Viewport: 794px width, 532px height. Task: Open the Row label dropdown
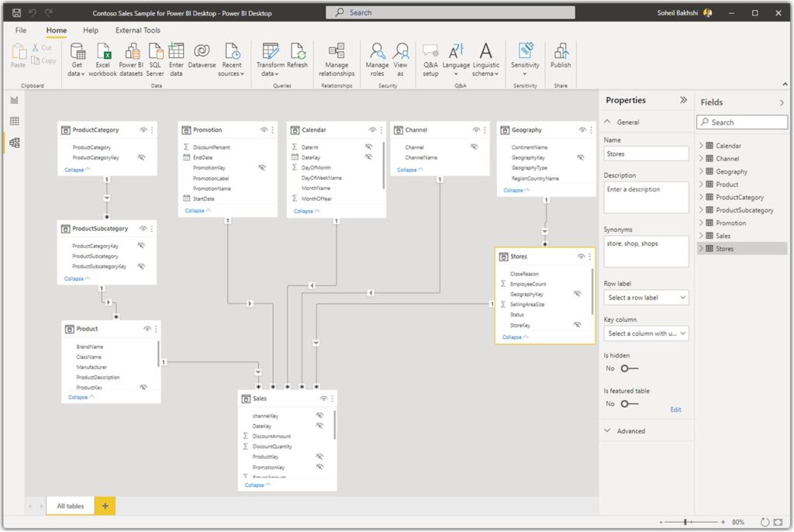point(646,298)
